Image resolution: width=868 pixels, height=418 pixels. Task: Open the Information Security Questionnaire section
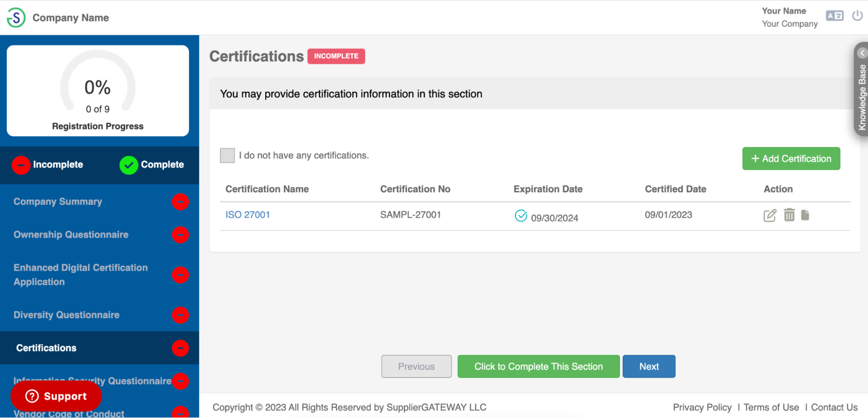coord(92,381)
